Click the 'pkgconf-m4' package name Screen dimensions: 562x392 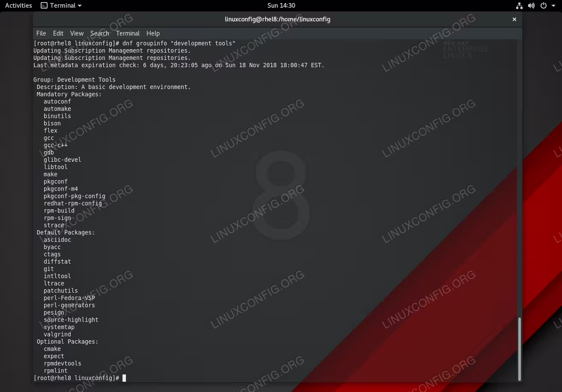[61, 189]
